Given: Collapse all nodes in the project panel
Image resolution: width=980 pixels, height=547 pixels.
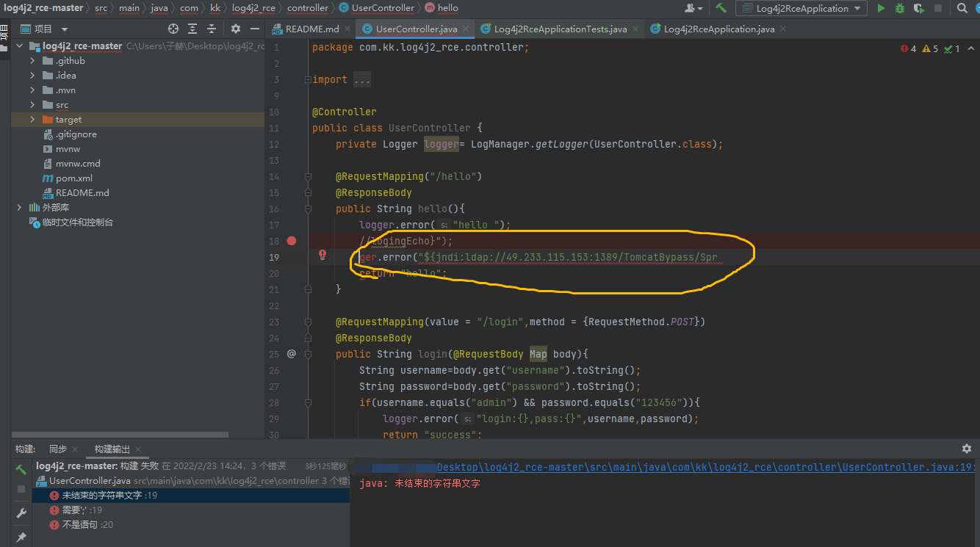Looking at the screenshot, I should pos(212,29).
